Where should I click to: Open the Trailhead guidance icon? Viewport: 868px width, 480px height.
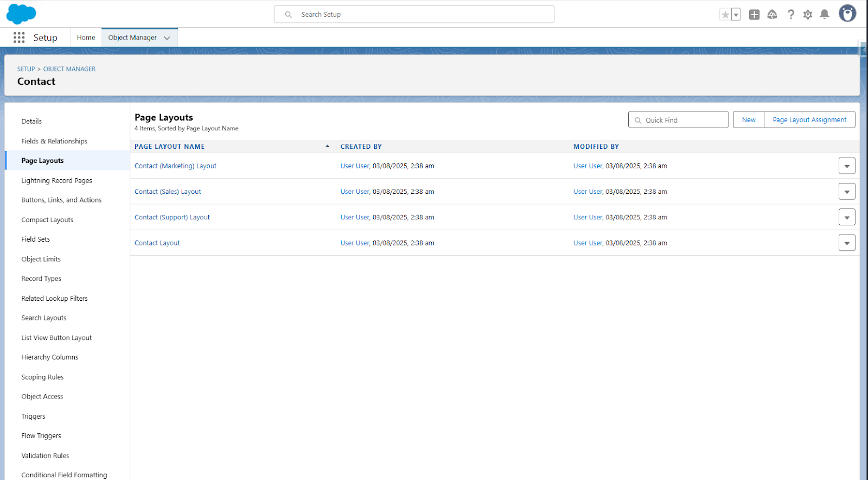(x=772, y=15)
